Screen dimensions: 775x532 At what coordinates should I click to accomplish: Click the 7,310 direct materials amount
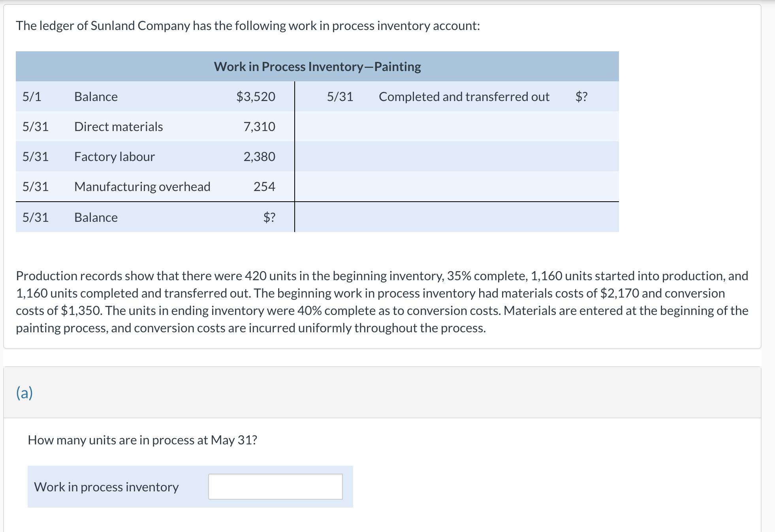pyautogui.click(x=259, y=127)
